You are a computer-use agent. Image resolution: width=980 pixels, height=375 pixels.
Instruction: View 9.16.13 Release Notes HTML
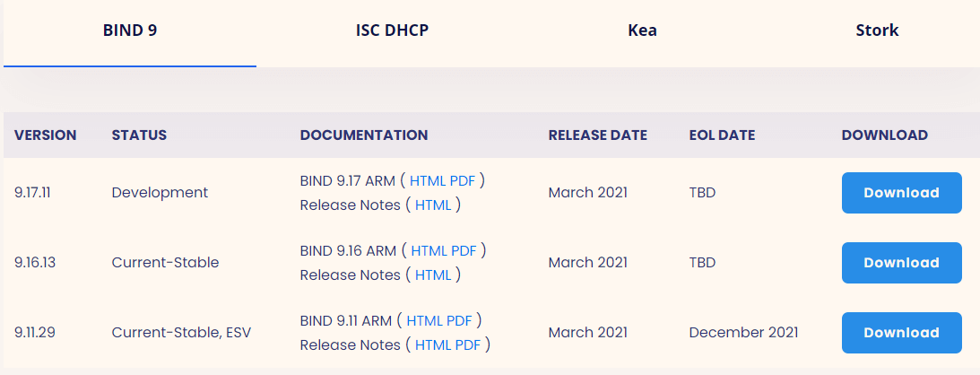coord(433,275)
